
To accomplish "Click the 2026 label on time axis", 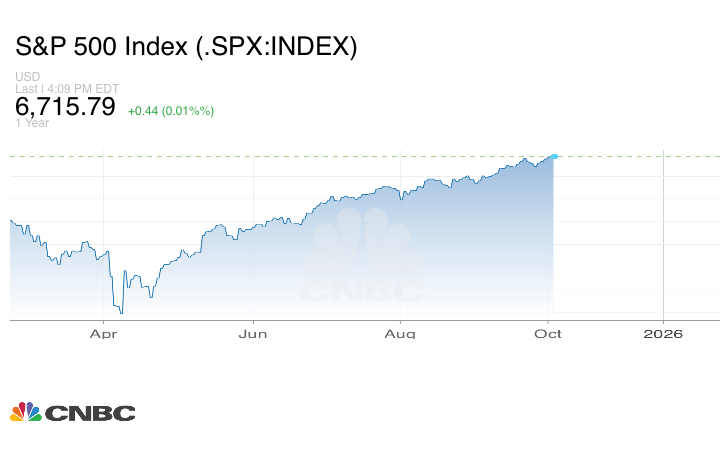I will tap(664, 334).
